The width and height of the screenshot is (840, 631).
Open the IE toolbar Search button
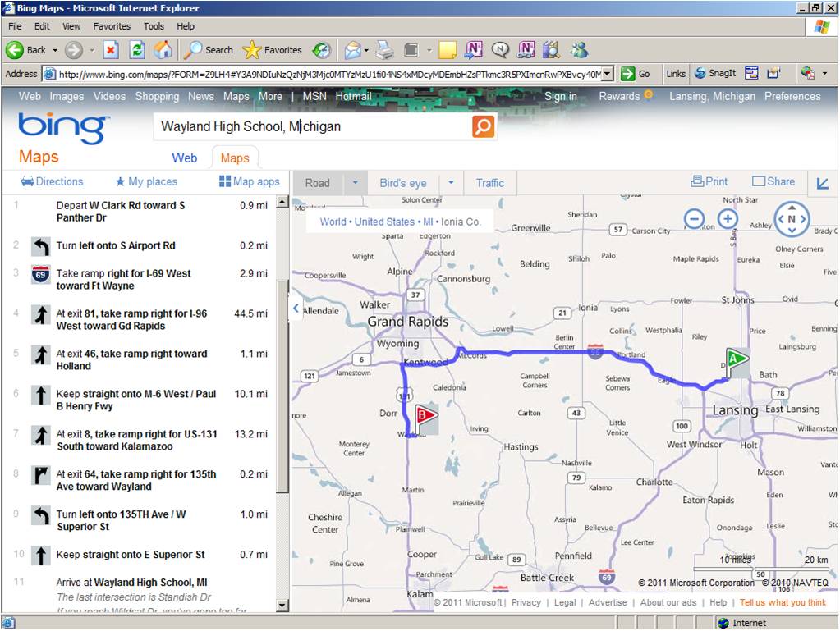point(209,50)
